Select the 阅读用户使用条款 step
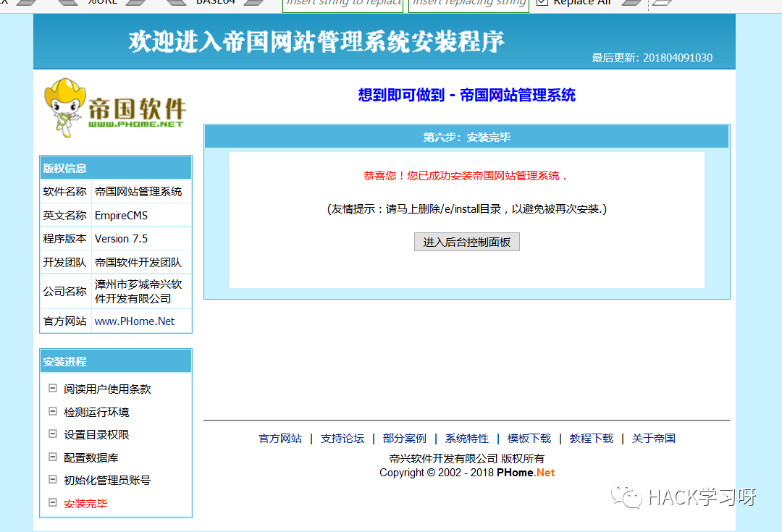Viewport: 782px width, 532px height. (107, 389)
